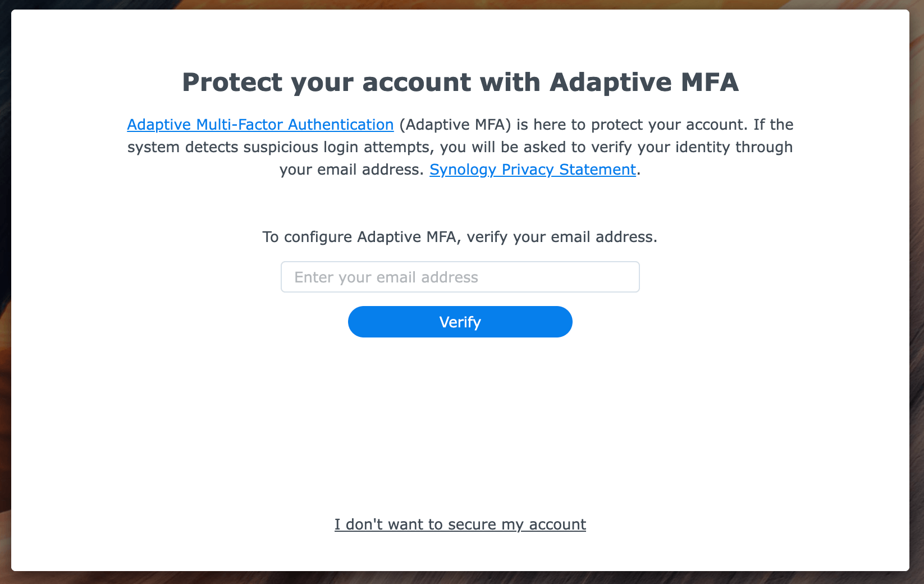Focus the email address input field

pos(460,277)
